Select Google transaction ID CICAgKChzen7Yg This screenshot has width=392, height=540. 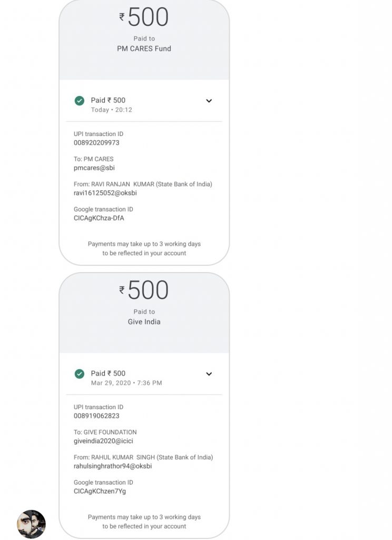[x=100, y=491]
